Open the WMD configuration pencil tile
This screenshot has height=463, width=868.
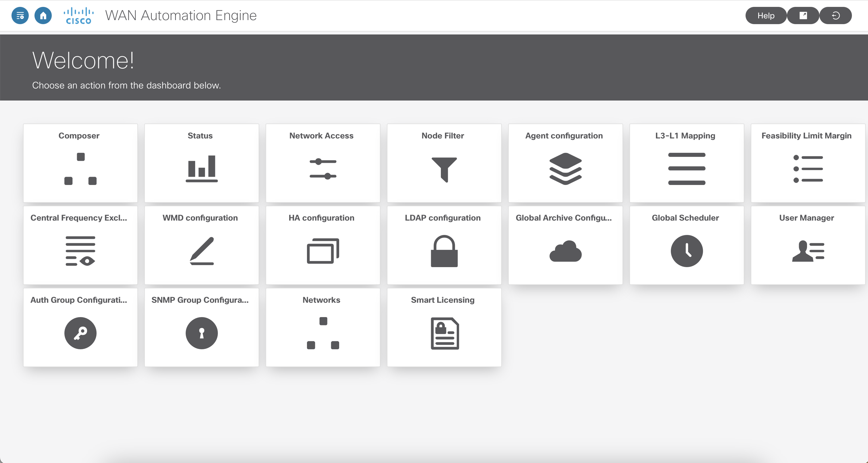tap(202, 245)
